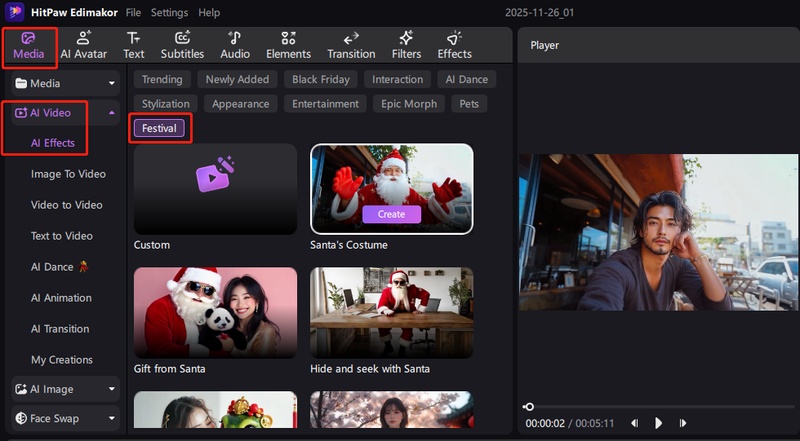The image size is (800, 441).
Task: Click the player seek bar handle
Action: point(530,407)
